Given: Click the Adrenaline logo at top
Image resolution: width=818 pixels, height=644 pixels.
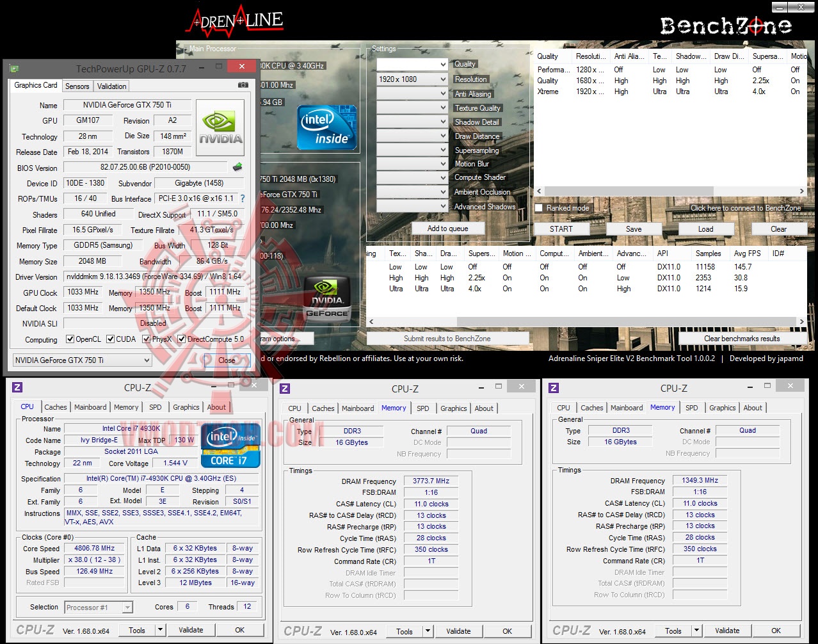Looking at the screenshot, I should pyautogui.click(x=234, y=20).
